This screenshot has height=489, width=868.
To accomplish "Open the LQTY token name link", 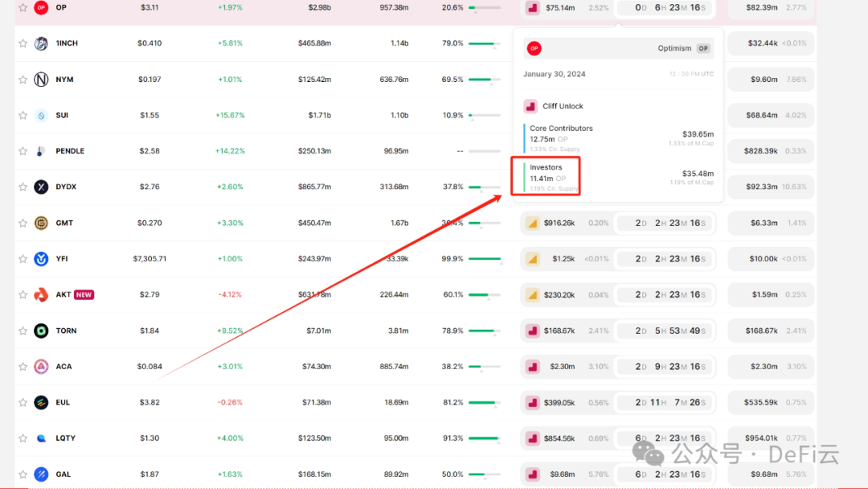I will tap(65, 438).
